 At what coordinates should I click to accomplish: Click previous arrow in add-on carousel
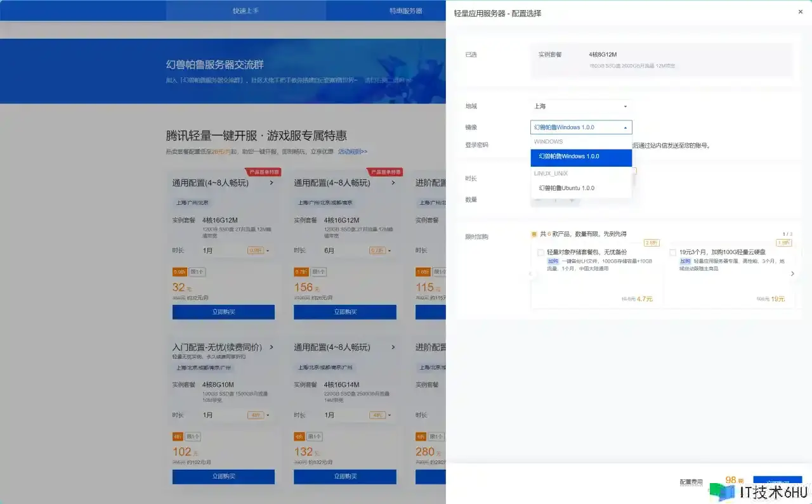[x=530, y=274]
